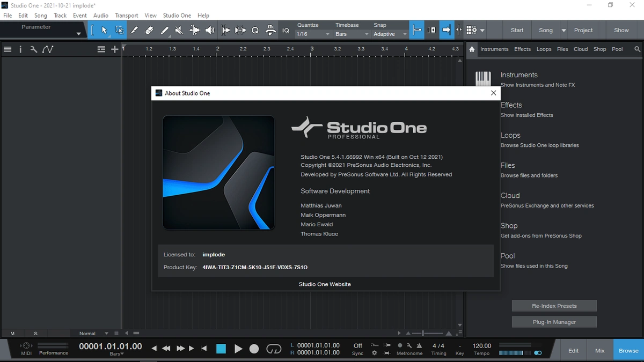Open the Snap Adaptive dropdown
This screenshot has width=644, height=362.
pos(390,34)
